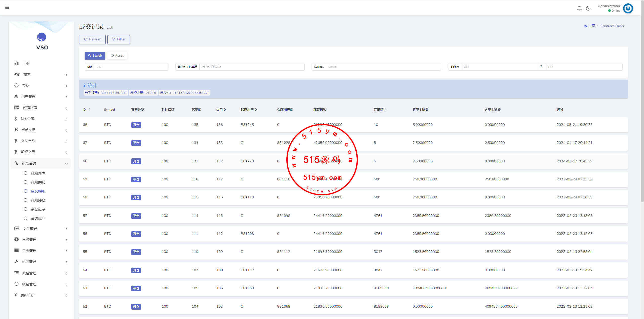Viewport: 644px width, 319px height.
Task: Click the 主页 chart icon in sidebar
Action: coord(16,63)
